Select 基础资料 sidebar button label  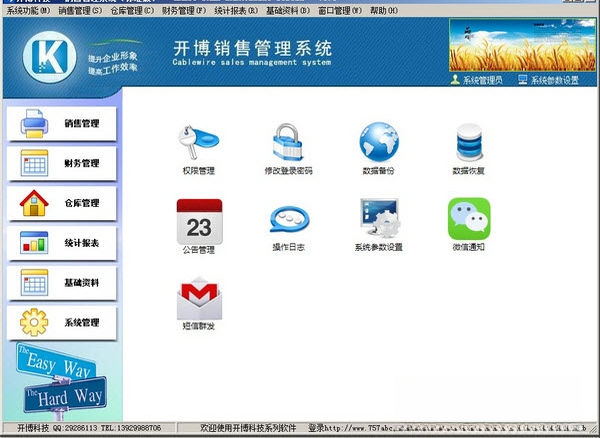click(x=82, y=283)
